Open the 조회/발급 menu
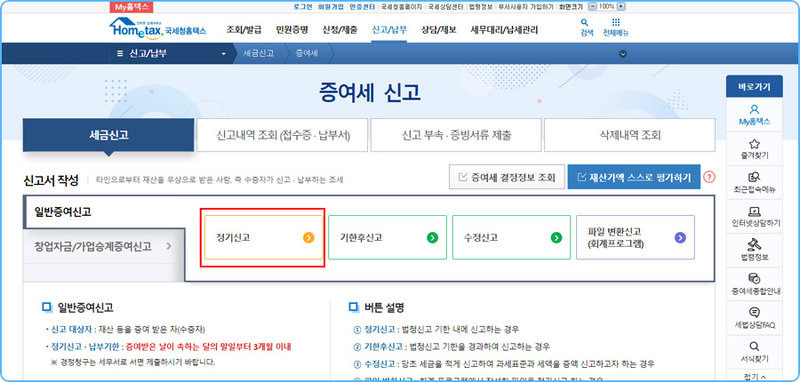The width and height of the screenshot is (800, 382). click(x=244, y=30)
